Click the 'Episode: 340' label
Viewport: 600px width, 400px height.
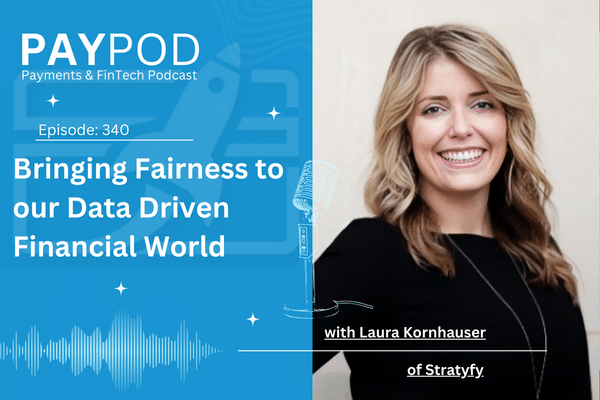pos(84,130)
